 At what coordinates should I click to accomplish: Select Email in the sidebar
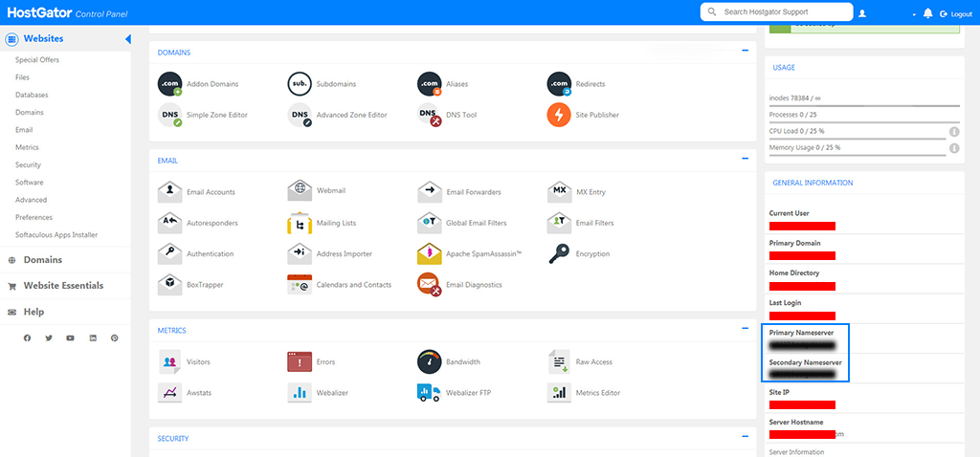[x=24, y=130]
